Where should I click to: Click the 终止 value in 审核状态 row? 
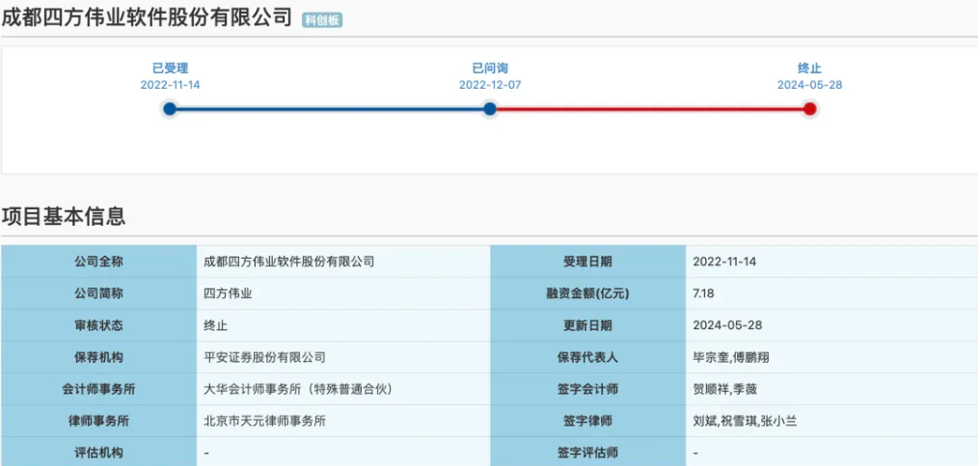(216, 325)
